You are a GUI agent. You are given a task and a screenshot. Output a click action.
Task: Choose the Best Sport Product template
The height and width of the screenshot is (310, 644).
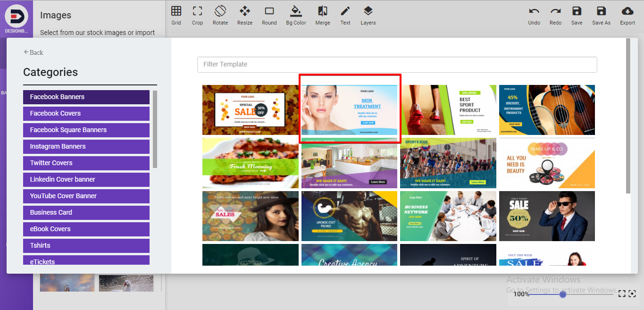pyautogui.click(x=448, y=110)
